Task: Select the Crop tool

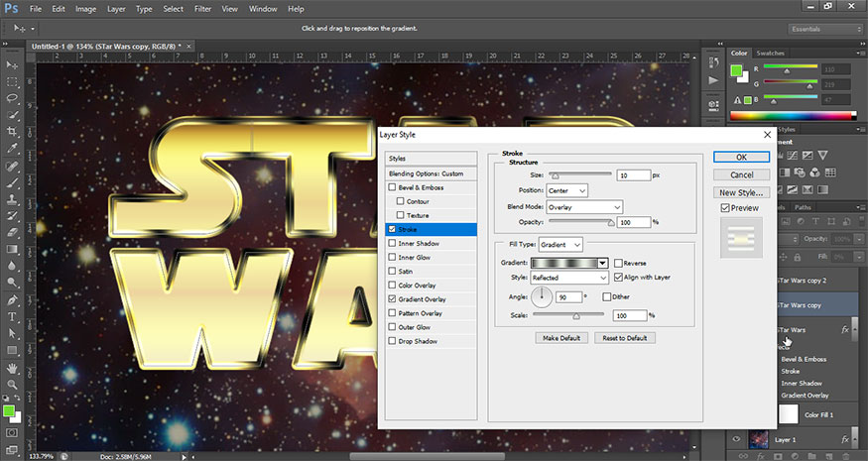Action: click(x=12, y=132)
